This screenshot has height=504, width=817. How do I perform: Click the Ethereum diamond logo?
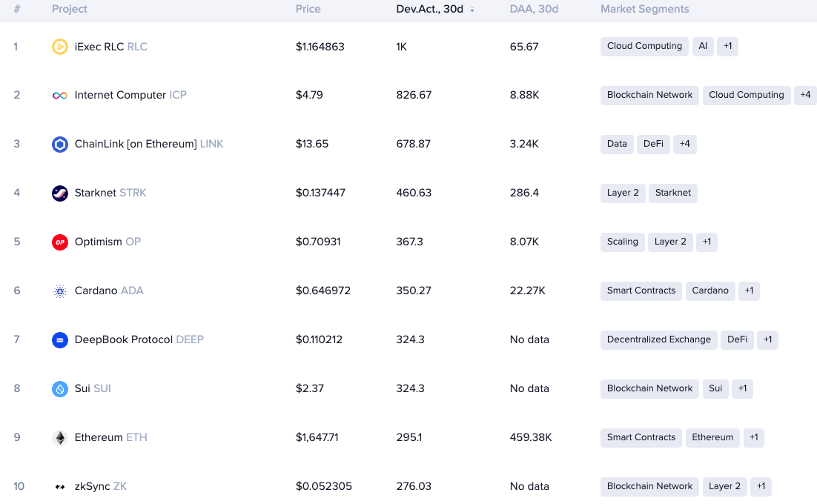pyautogui.click(x=60, y=438)
